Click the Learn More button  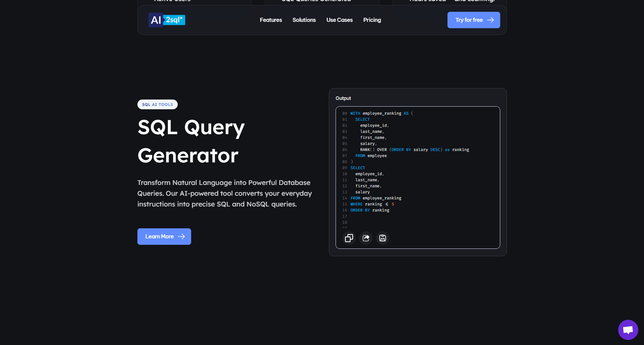tap(164, 236)
